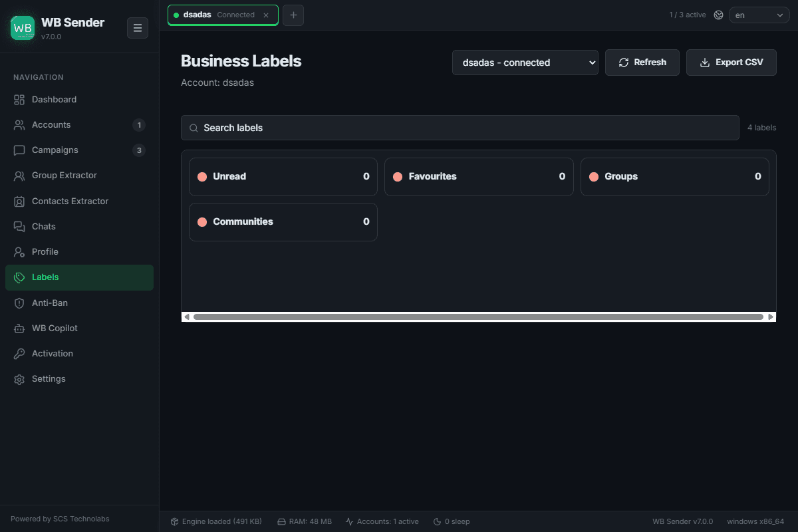Viewport: 798px width, 532px height.
Task: Add a new account tab with plus
Action: coord(293,15)
